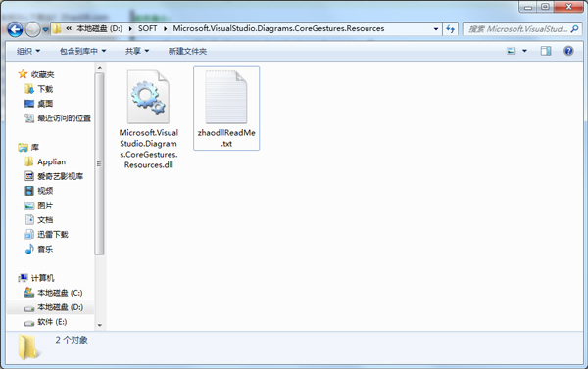This screenshot has height=369, width=588.
Task: Expand chevron after SOFT in address bar
Action: tap(165, 28)
